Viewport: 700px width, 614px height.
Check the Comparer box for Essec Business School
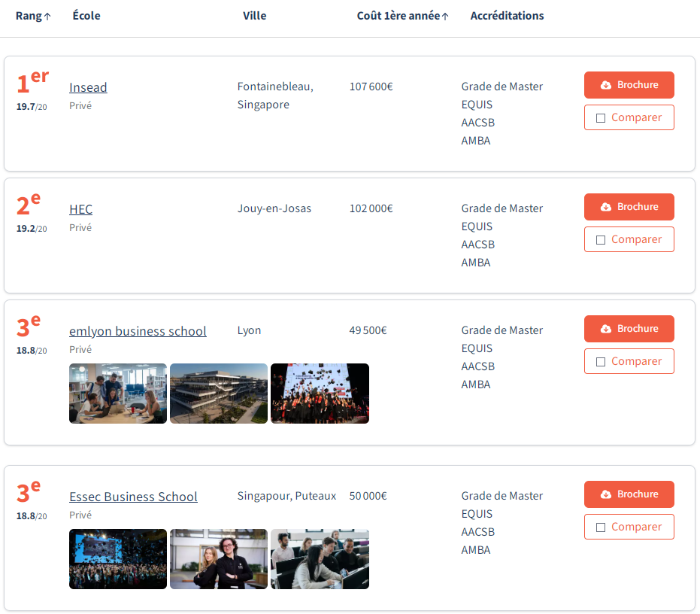click(600, 527)
